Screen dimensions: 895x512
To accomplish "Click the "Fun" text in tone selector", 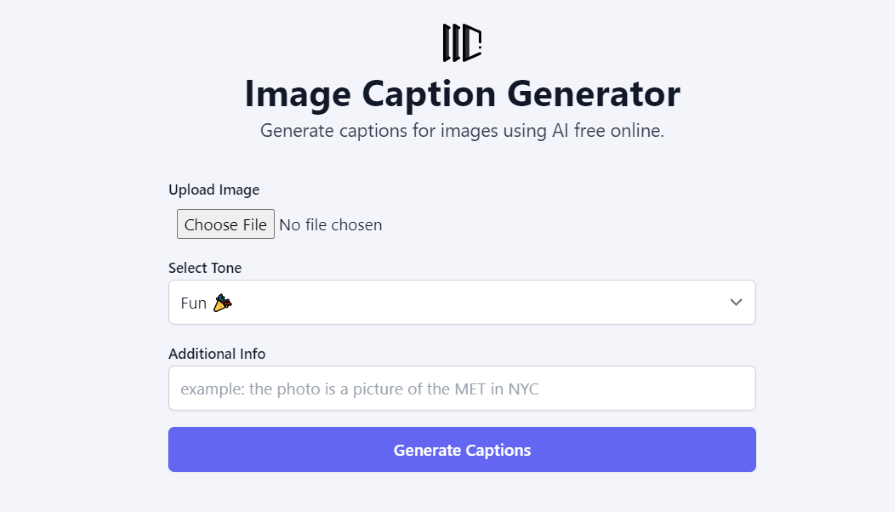I will [x=193, y=303].
